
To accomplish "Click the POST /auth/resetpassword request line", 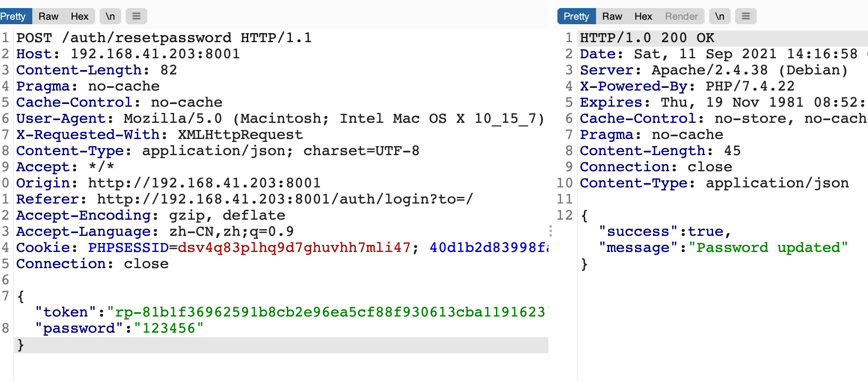I will point(164,38).
